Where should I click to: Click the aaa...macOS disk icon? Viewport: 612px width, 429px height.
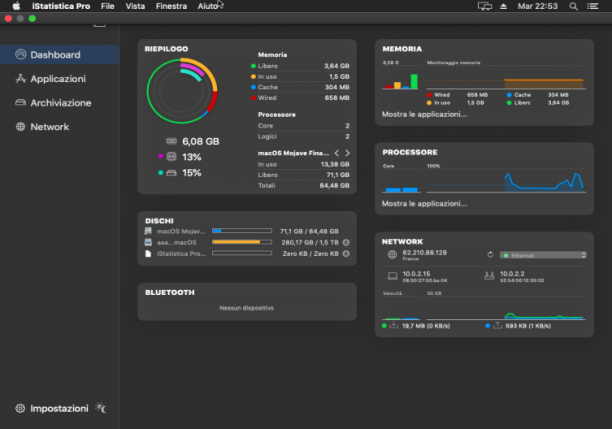148,242
